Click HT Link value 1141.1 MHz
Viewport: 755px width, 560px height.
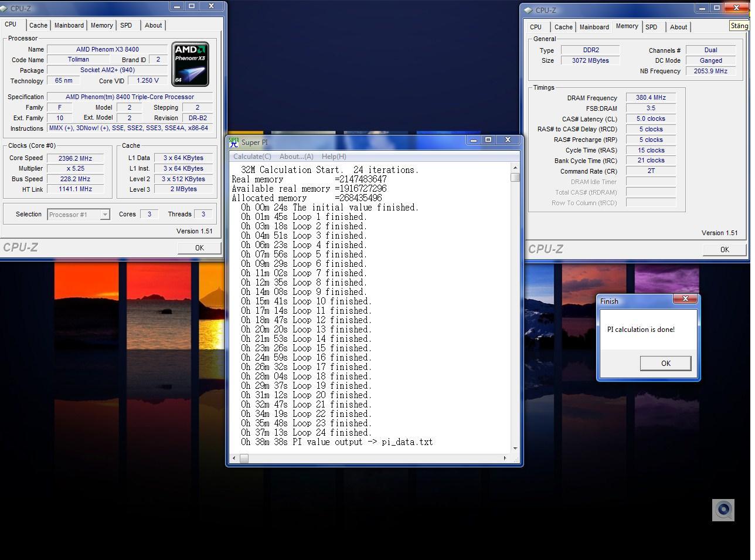[x=75, y=189]
